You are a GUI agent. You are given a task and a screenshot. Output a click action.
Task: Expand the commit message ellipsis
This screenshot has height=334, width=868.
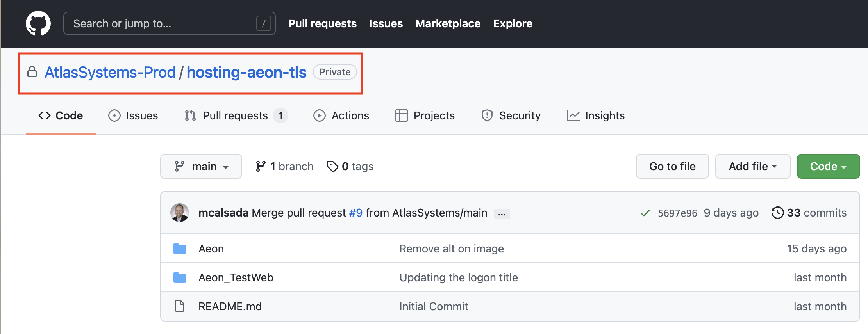pos(502,213)
